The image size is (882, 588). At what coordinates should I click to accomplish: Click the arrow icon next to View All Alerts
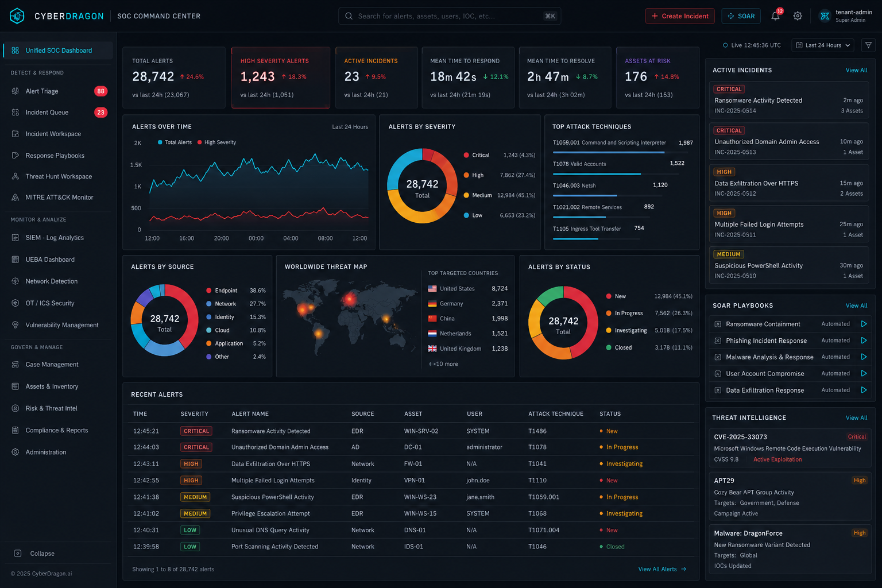(683, 569)
